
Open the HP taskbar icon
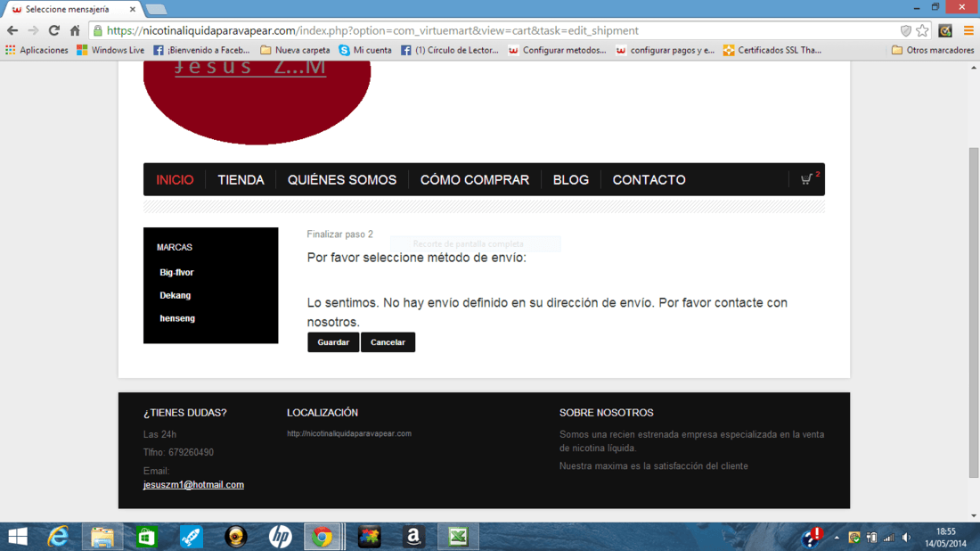[x=280, y=537]
